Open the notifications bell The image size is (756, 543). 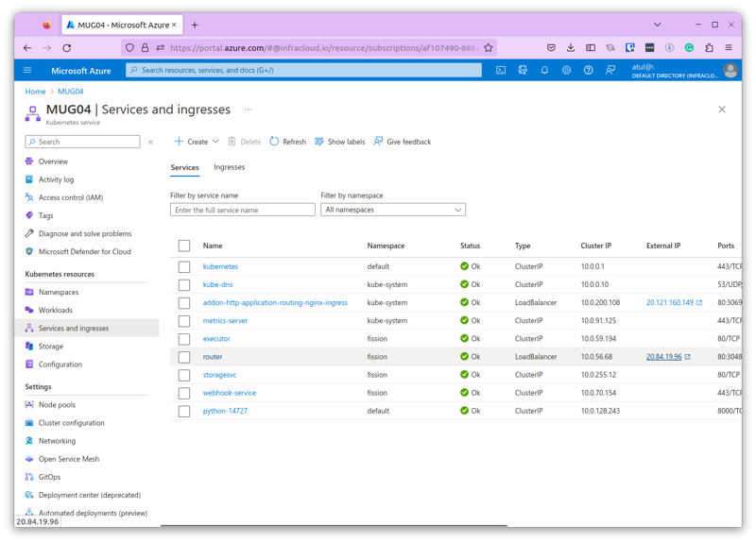click(x=544, y=70)
